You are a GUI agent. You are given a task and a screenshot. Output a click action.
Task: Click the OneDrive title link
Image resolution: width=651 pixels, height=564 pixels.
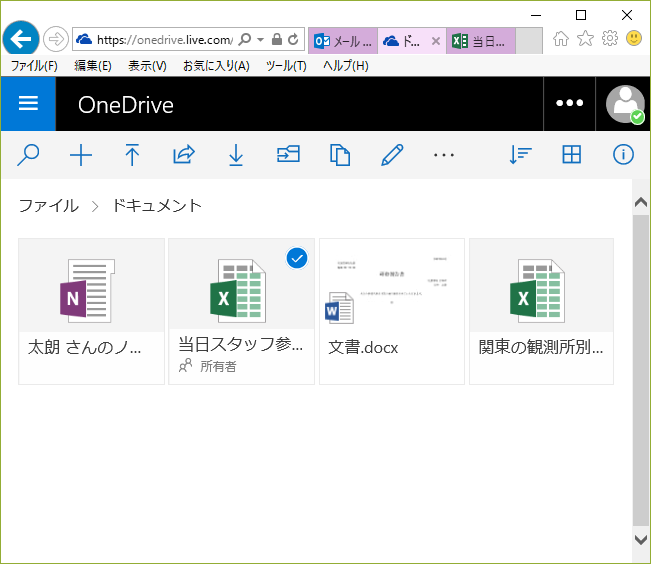126,105
